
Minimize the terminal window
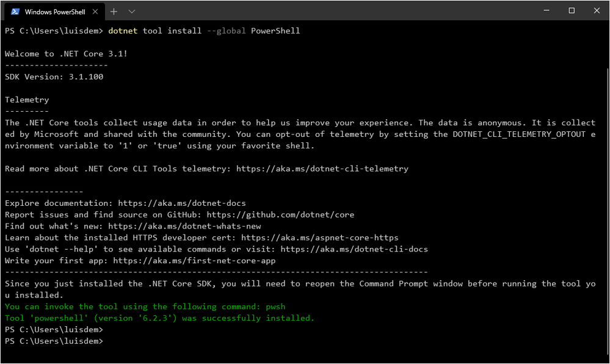(x=546, y=10)
